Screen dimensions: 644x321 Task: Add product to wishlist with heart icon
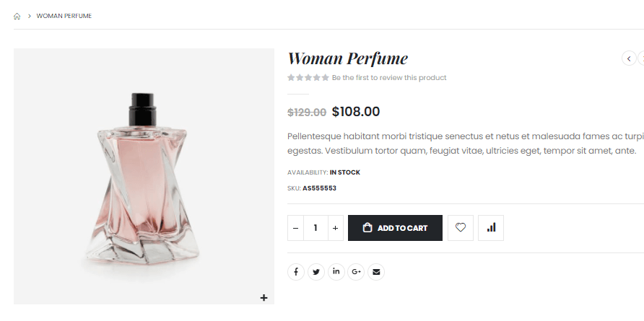[461, 228]
